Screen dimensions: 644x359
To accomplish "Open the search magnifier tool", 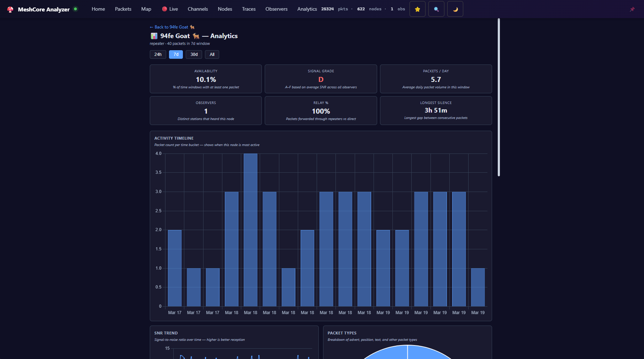I will point(436,9).
